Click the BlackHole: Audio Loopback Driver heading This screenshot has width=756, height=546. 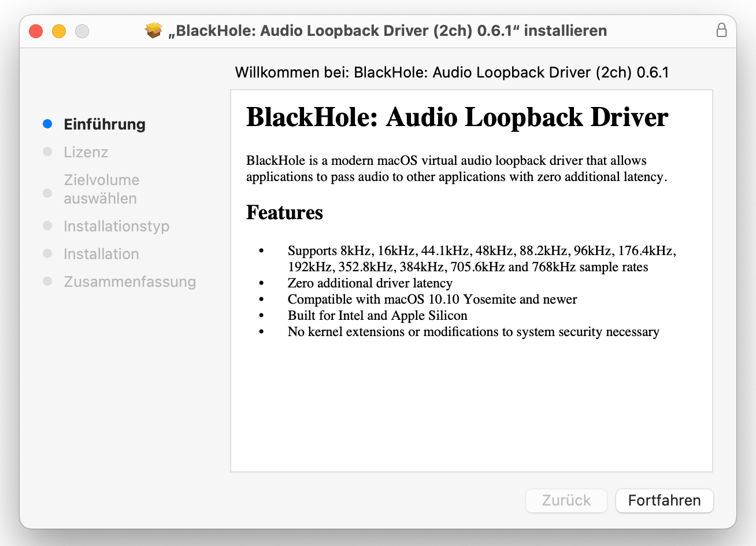(x=457, y=117)
